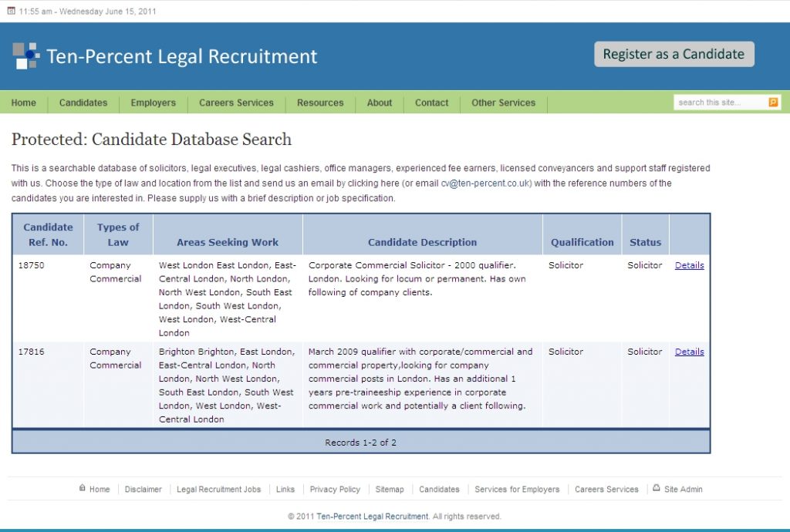Click Company Commercial in the 18750 row
This screenshot has width=790, height=532.
click(116, 272)
